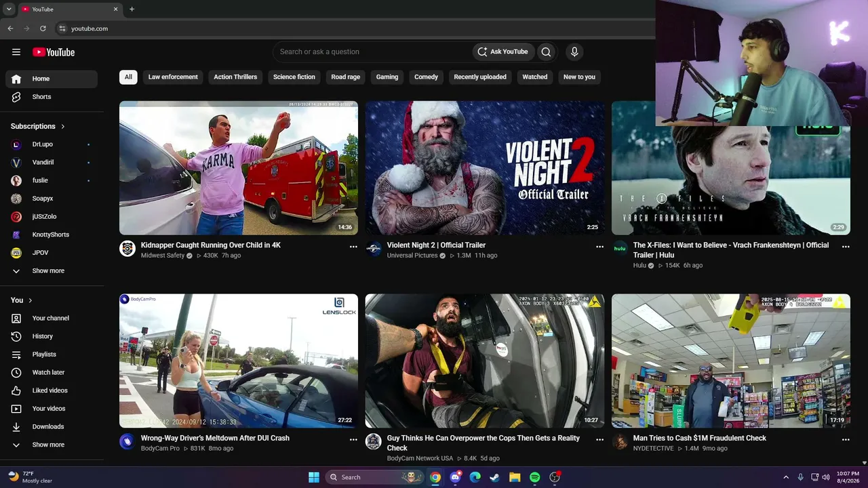
Task: Open The X-Files: I Want to Believe title
Action: coord(731,250)
